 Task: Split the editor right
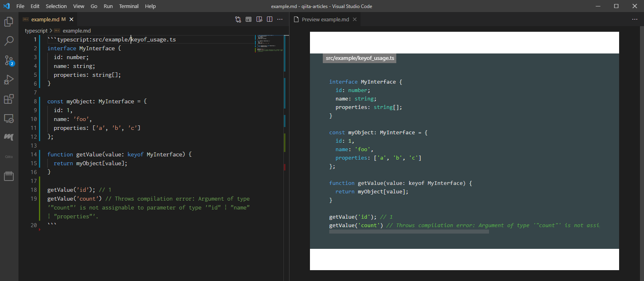click(x=270, y=19)
